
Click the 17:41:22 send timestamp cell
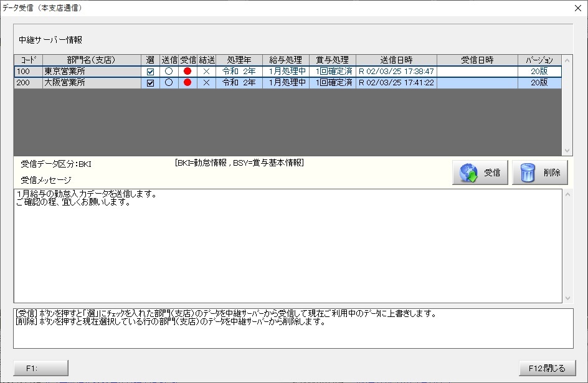coord(396,82)
